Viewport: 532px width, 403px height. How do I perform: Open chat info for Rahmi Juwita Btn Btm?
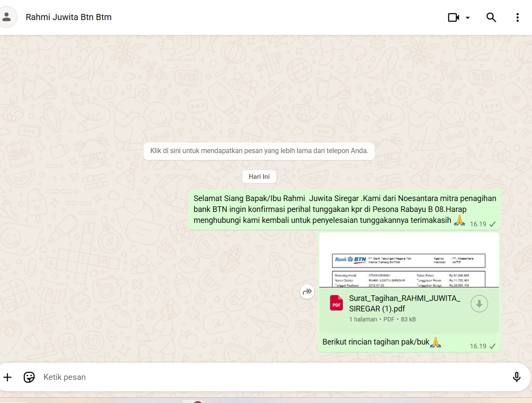tap(69, 17)
